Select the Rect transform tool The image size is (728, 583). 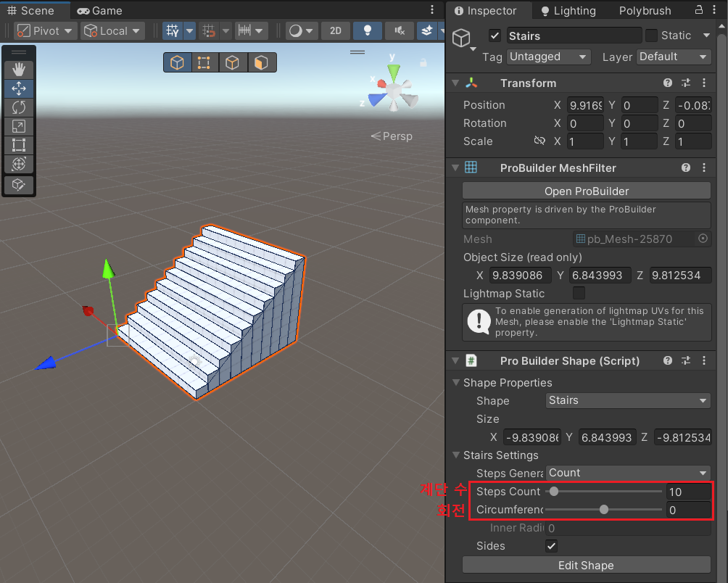click(19, 145)
